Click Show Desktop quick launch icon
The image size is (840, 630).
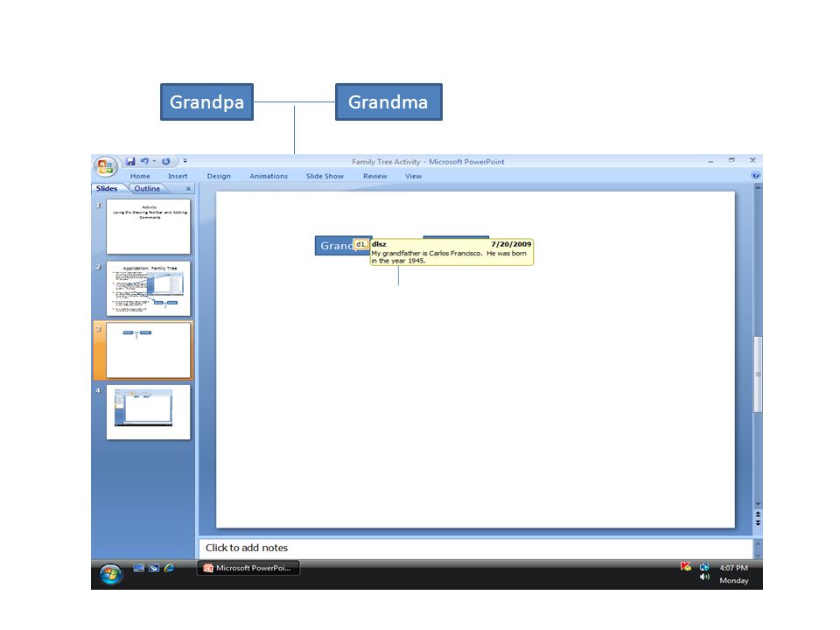click(139, 568)
